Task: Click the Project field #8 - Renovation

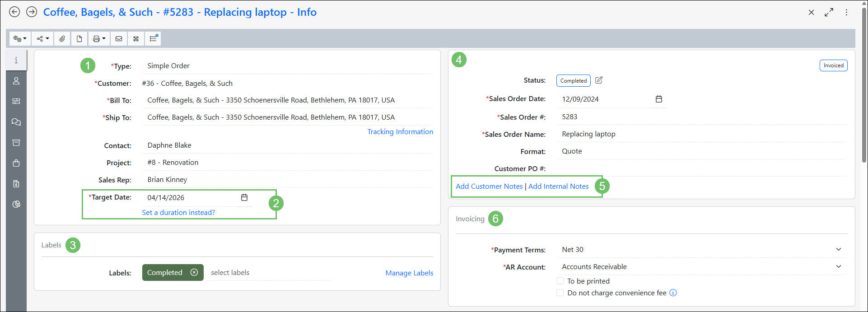Action: [x=287, y=163]
